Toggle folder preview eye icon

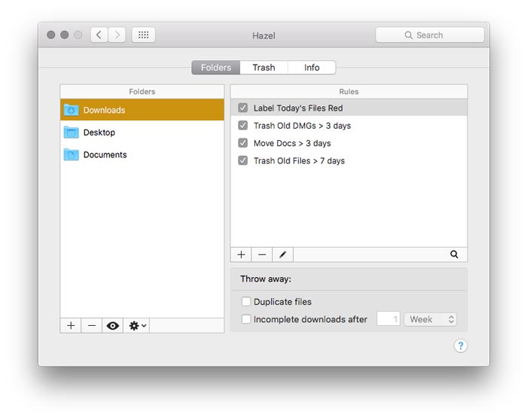click(x=113, y=326)
